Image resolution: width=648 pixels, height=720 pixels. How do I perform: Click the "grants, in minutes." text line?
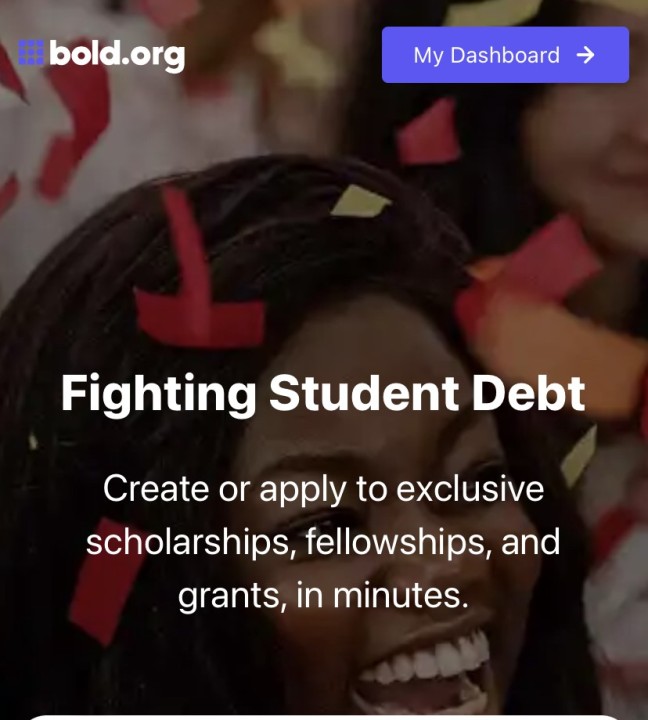click(x=323, y=595)
